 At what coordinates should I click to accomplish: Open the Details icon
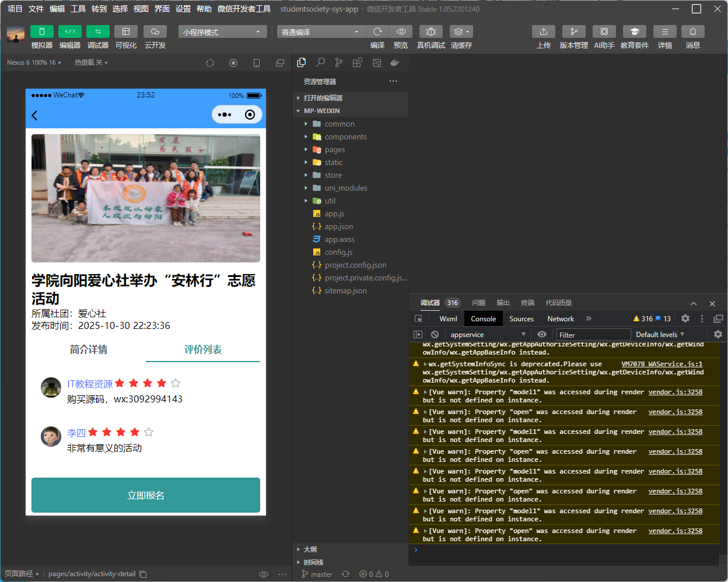pos(665,31)
